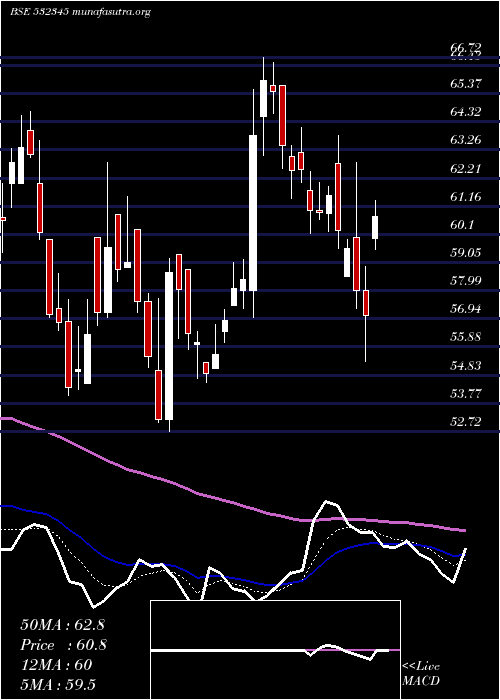
Task: Click the '50MA : 62.8' legend text
Action: pos(62,625)
